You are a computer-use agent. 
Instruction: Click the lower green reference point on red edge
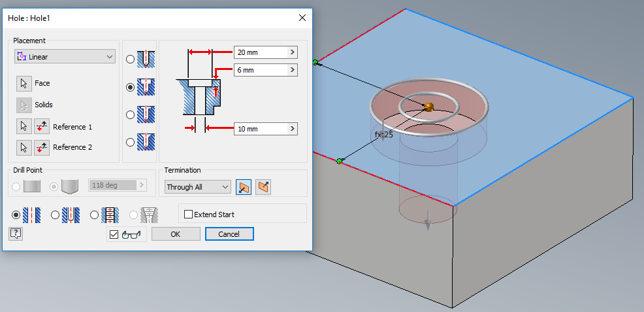coord(339,161)
